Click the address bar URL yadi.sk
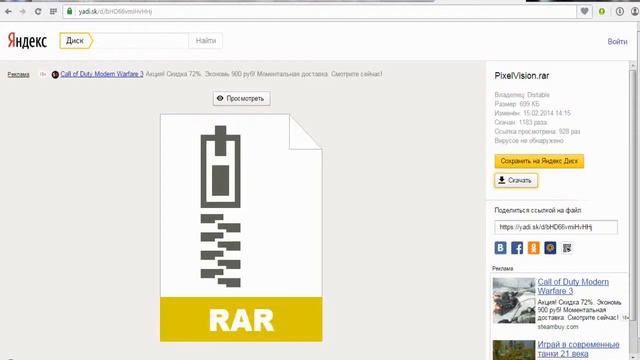The width and height of the screenshot is (640, 360). click(115, 11)
